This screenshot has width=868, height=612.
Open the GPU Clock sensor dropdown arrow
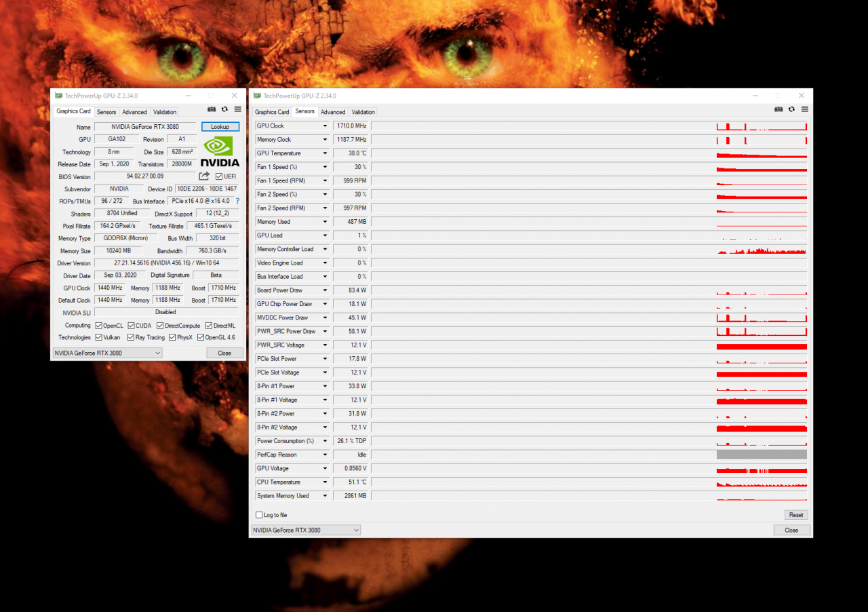coord(325,126)
